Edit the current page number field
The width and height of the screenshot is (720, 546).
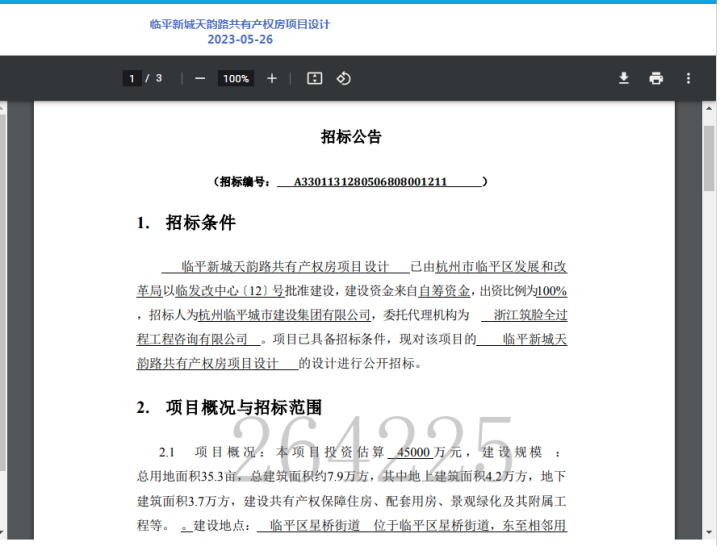click(x=132, y=79)
